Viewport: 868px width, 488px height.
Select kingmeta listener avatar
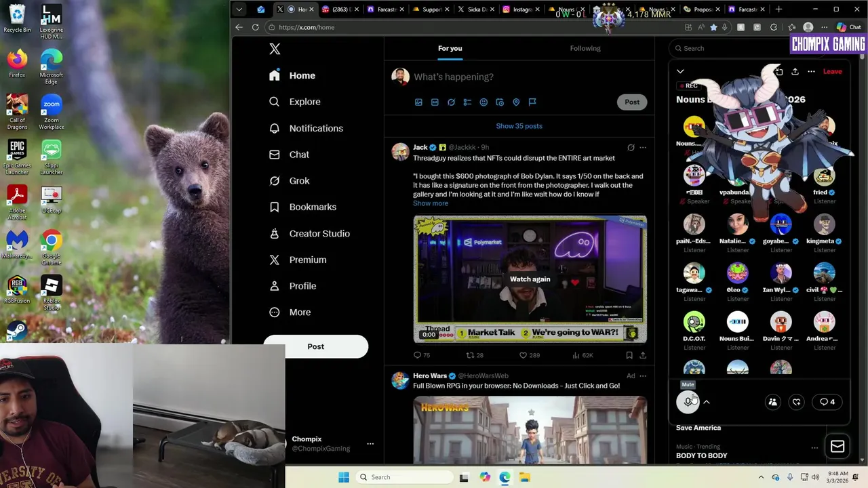click(x=825, y=224)
